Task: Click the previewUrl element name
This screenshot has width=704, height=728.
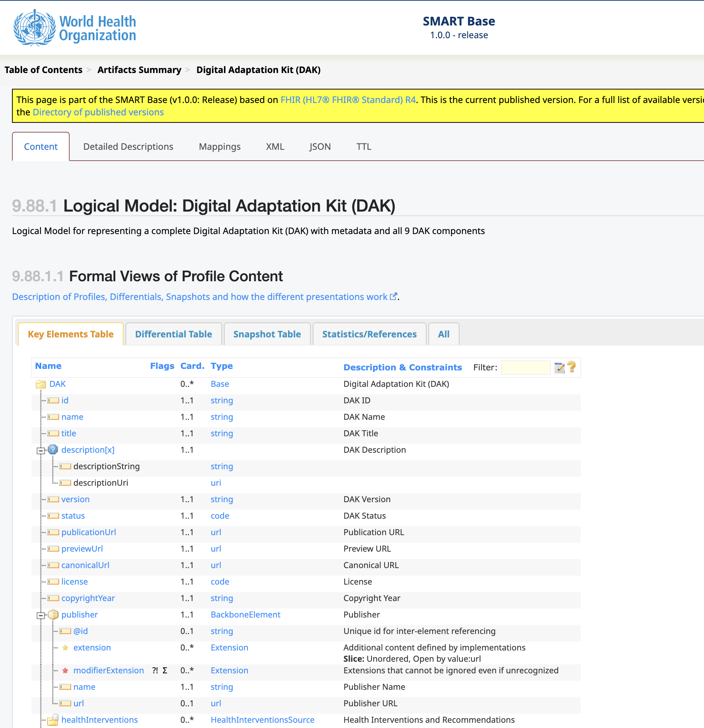Action: point(82,549)
